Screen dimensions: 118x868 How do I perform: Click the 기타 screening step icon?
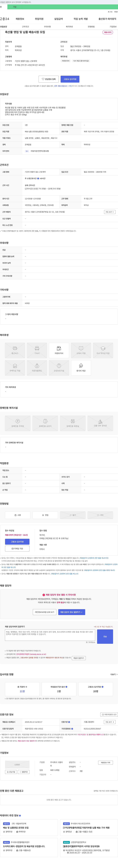click(x=100, y=515)
